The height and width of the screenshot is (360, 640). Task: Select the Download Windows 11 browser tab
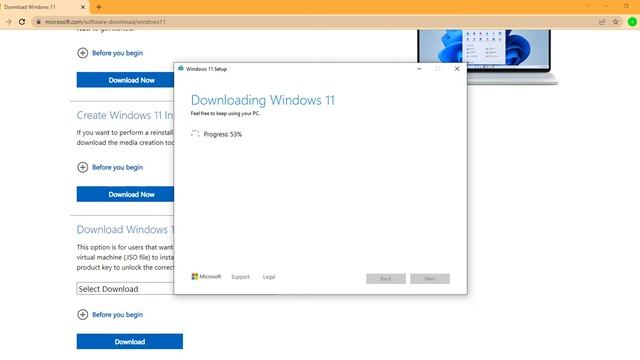[43, 7]
